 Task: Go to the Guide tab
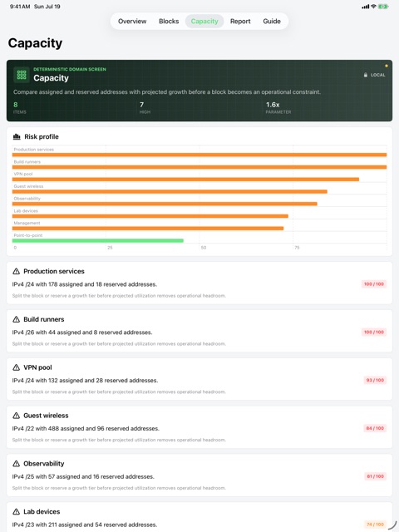tap(272, 21)
